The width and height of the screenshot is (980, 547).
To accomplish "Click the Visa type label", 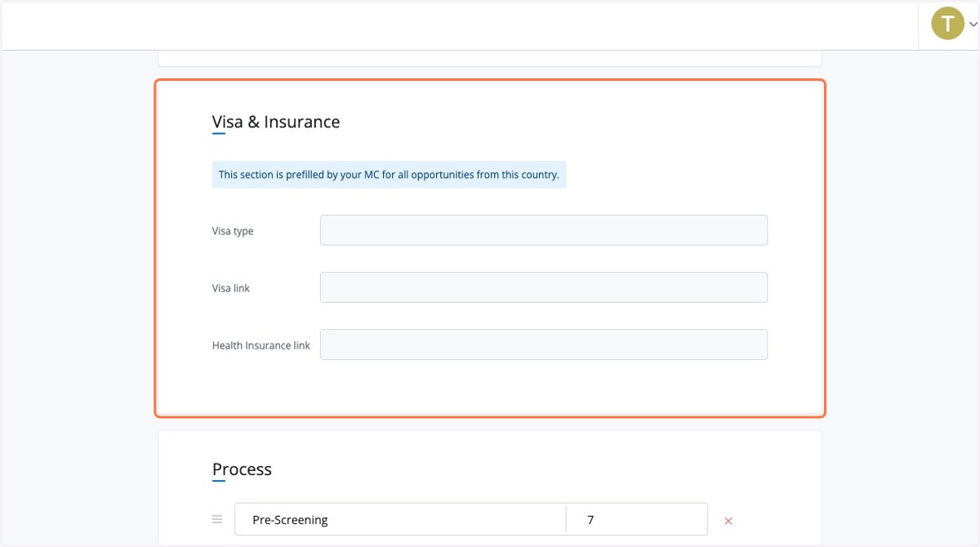I will coord(233,231).
